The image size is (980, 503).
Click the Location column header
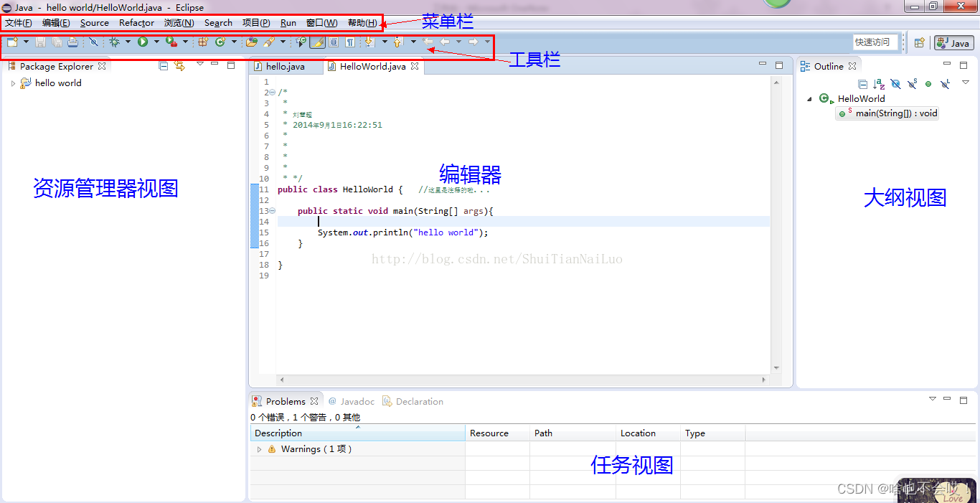[648, 433]
